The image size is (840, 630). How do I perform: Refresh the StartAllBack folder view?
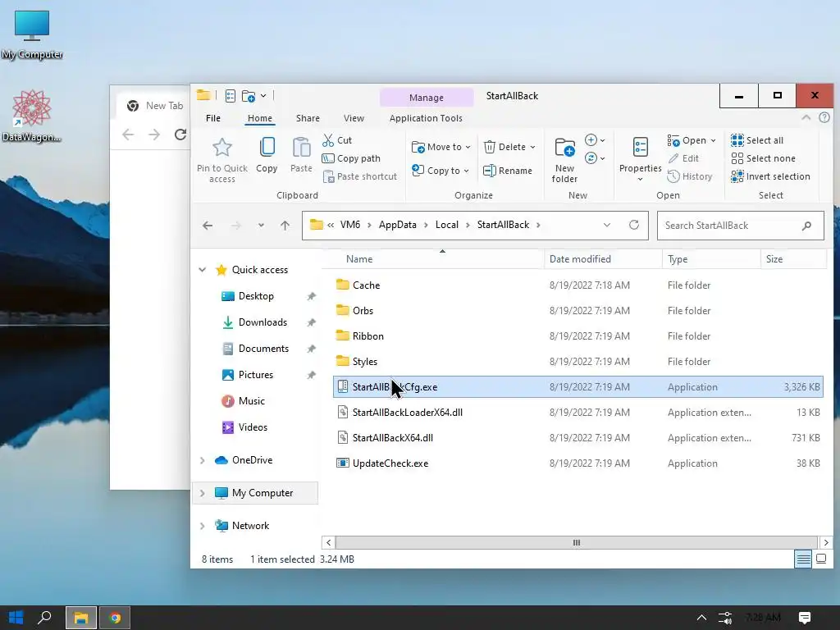[634, 225]
